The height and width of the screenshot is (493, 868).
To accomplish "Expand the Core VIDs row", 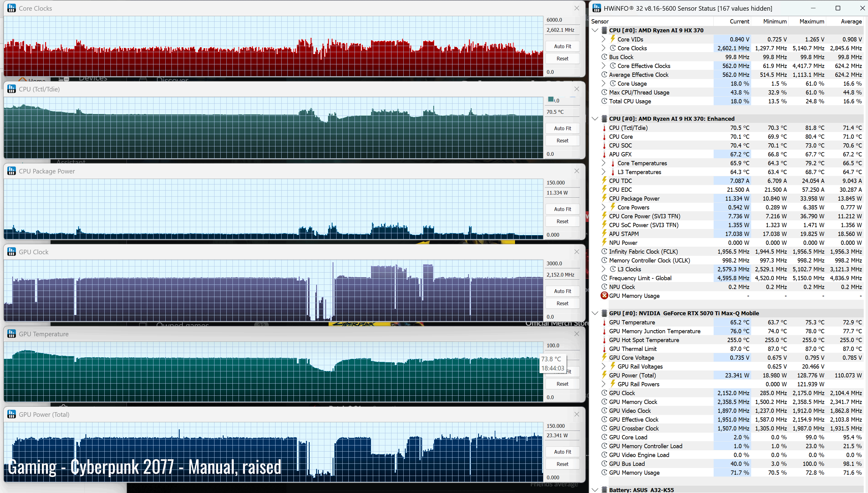I will pos(603,39).
